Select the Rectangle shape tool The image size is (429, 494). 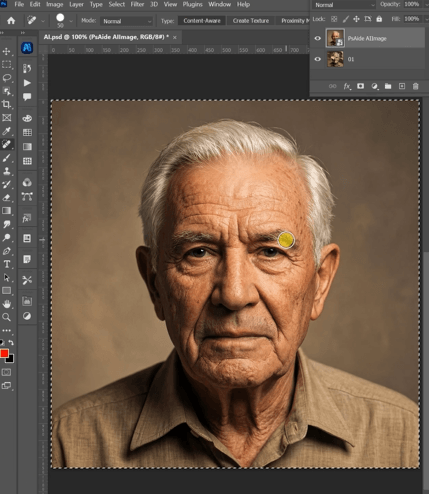[x=6, y=291]
